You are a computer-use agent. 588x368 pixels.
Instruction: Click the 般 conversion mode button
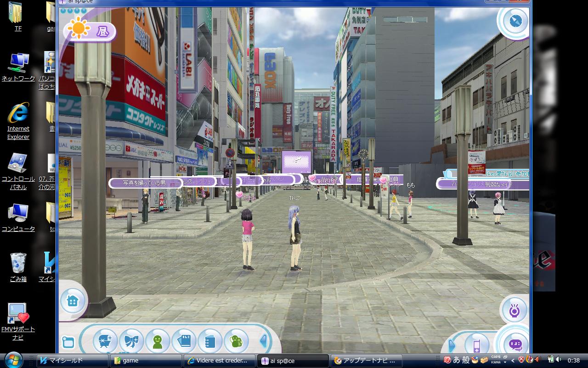[466, 360]
